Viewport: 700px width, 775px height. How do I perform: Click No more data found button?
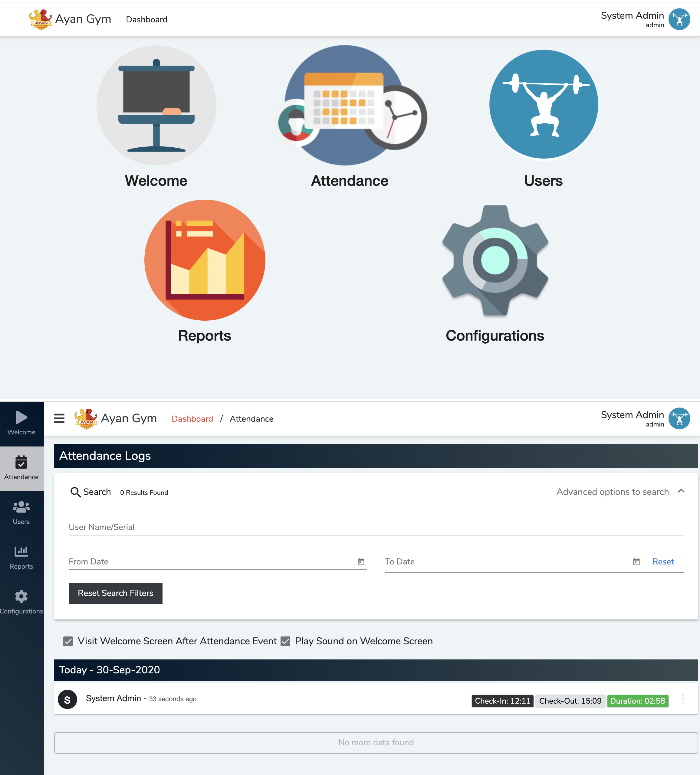376,742
